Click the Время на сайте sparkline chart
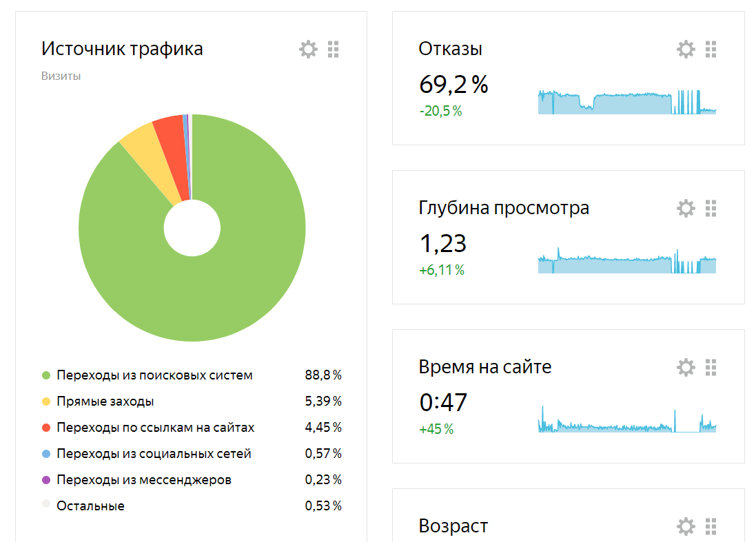Screen dimensions: 756x542 tap(627, 419)
